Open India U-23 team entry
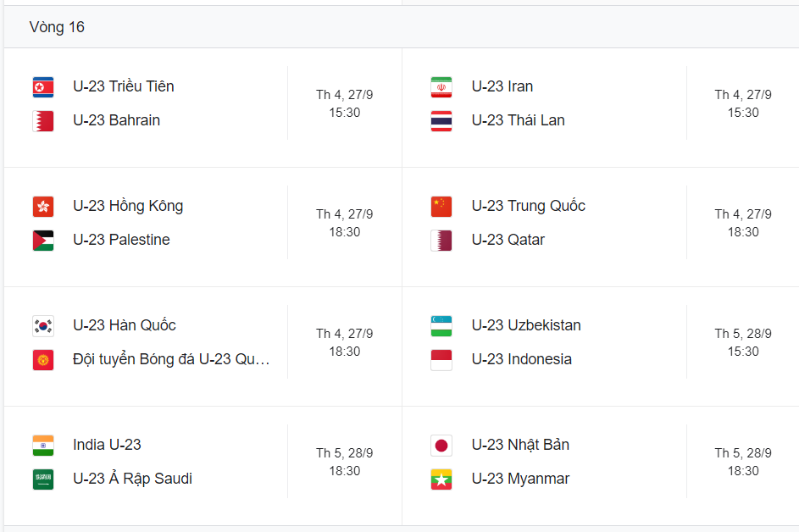Viewport: 799px width, 532px height. tap(107, 445)
